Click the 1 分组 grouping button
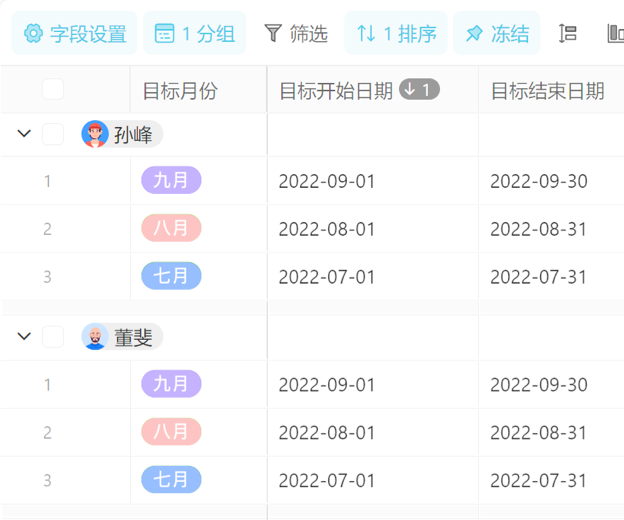The height and width of the screenshot is (520, 624). (x=195, y=34)
